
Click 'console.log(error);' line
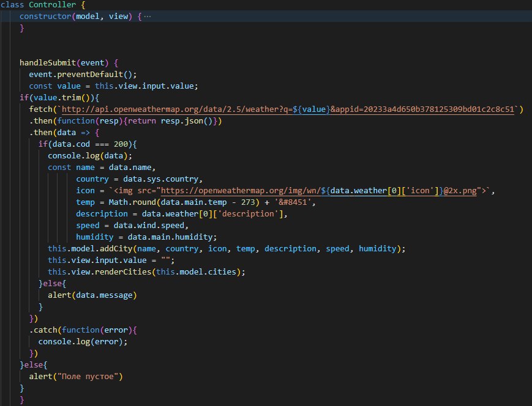pos(83,342)
